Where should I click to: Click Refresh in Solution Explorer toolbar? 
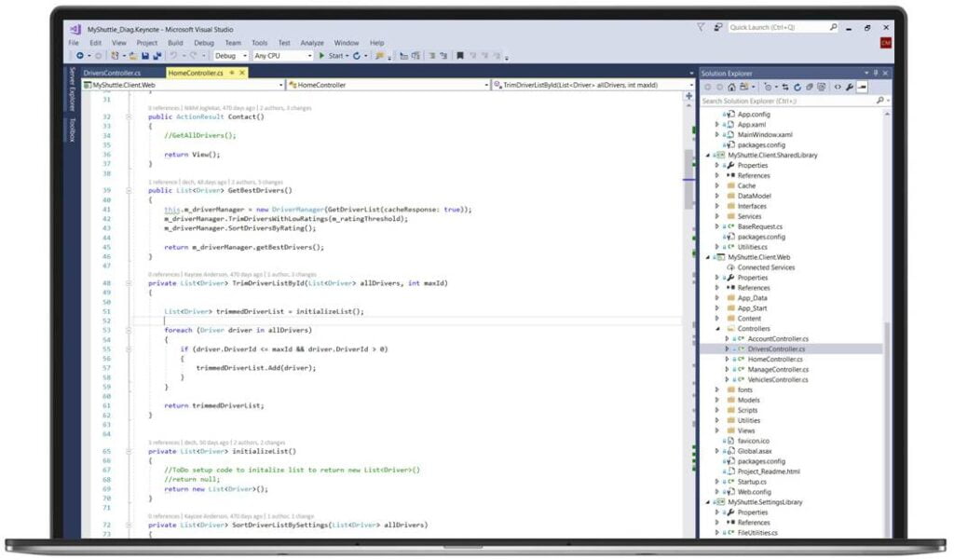(x=797, y=87)
